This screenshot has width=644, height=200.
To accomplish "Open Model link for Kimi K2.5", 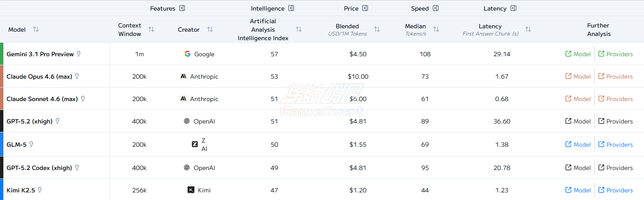I will [578, 190].
